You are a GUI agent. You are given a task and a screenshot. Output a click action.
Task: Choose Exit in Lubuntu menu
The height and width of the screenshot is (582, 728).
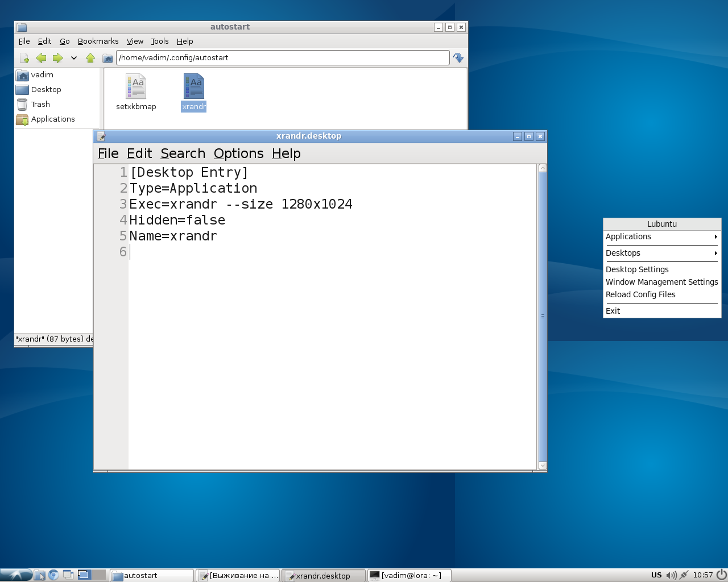click(662, 311)
